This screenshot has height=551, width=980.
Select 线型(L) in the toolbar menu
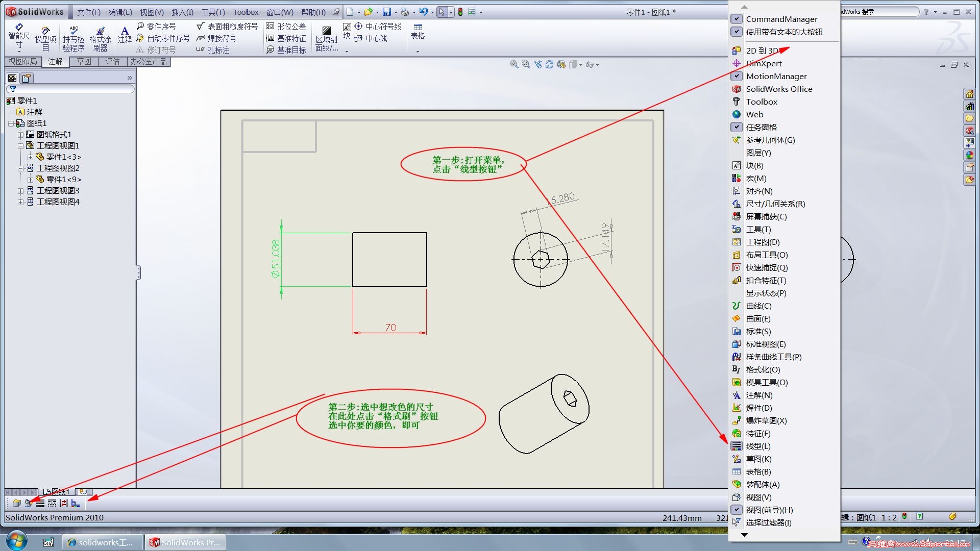(758, 446)
